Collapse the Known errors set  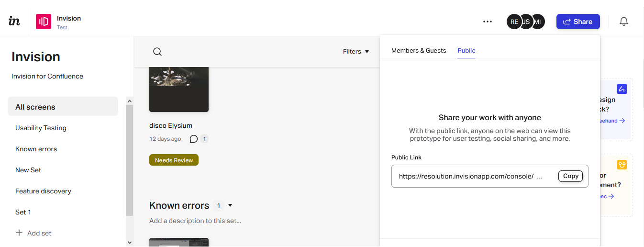coord(230,205)
